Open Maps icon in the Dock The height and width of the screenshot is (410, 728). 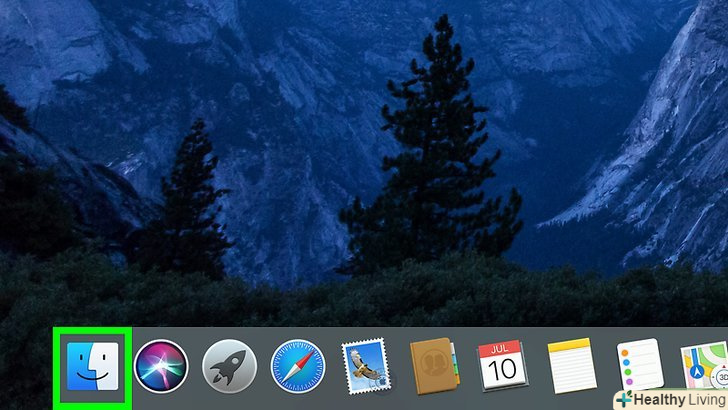[704, 365]
